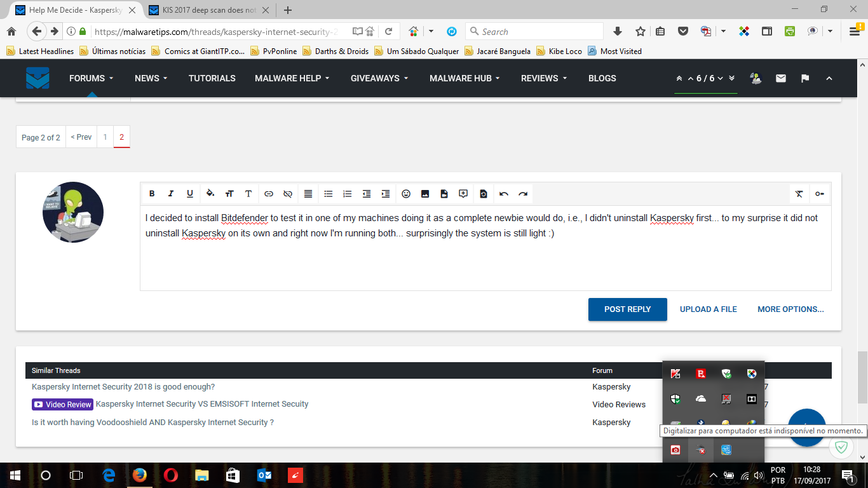Click the URL address bar
868x488 pixels.
click(216, 32)
